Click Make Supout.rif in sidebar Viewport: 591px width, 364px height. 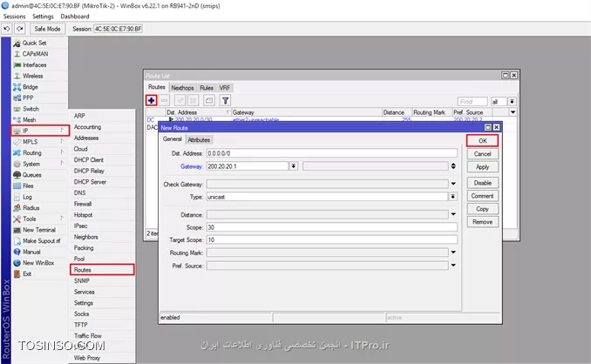[39, 241]
